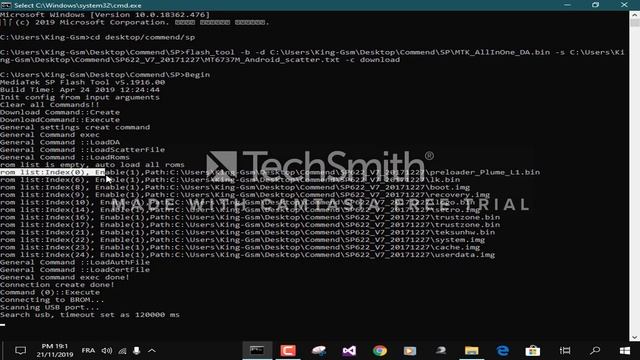
Task: Click the rom list line for userdata.img
Action: pos(247,255)
